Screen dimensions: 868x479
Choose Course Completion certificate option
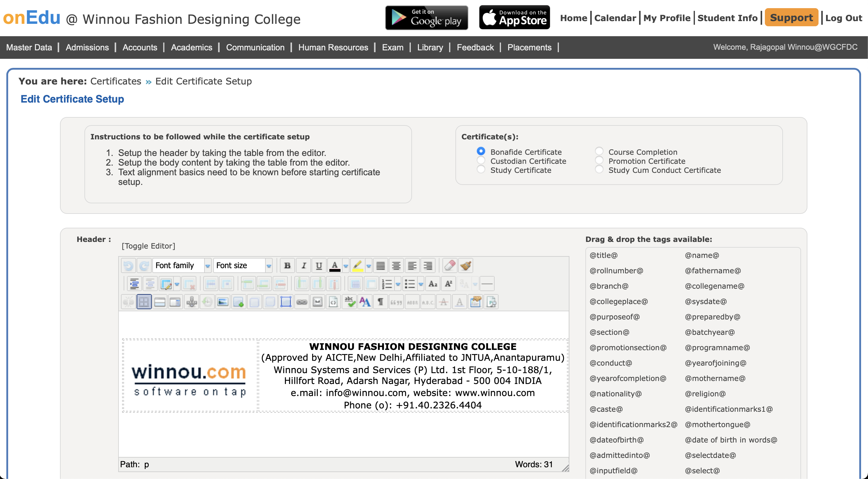click(599, 151)
